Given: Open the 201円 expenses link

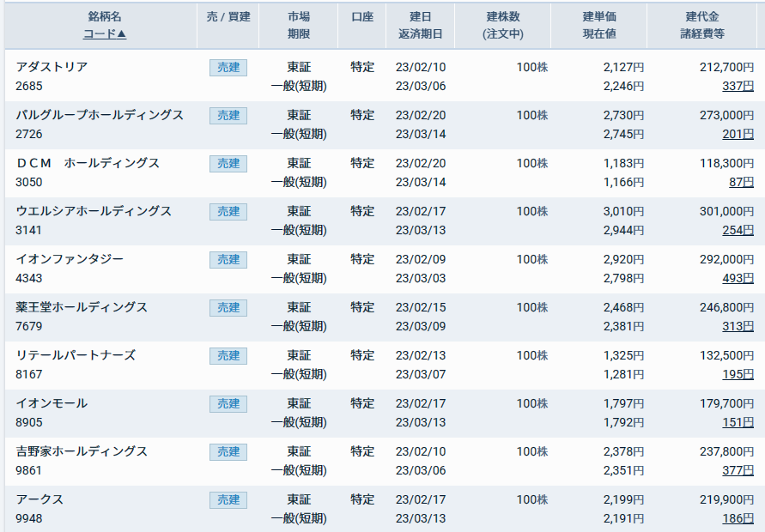Looking at the screenshot, I should [x=738, y=134].
